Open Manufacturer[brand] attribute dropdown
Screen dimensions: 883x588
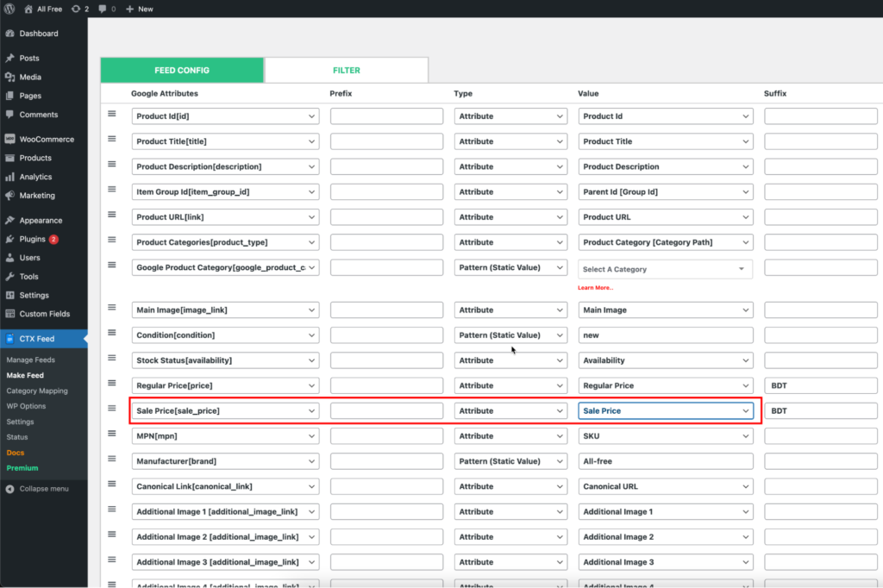tap(225, 461)
